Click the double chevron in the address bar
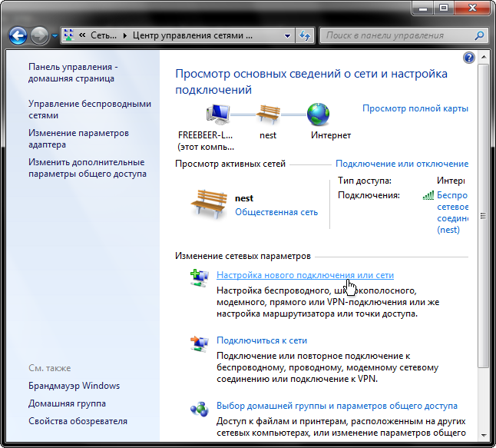Screen dimensions: 496x448 82,35
